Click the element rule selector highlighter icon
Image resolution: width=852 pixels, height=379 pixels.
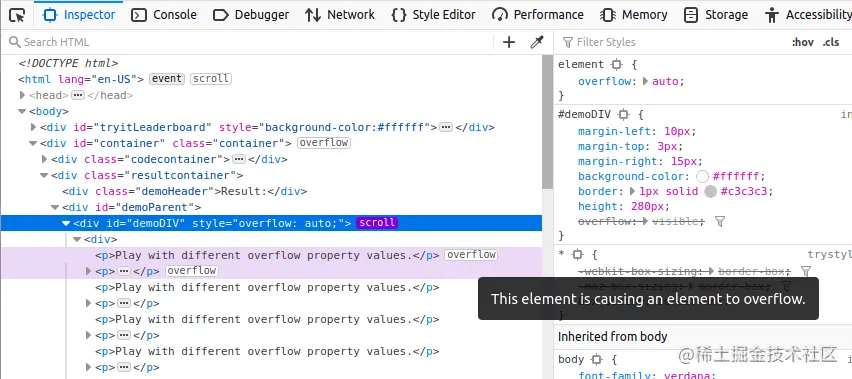[x=616, y=65]
